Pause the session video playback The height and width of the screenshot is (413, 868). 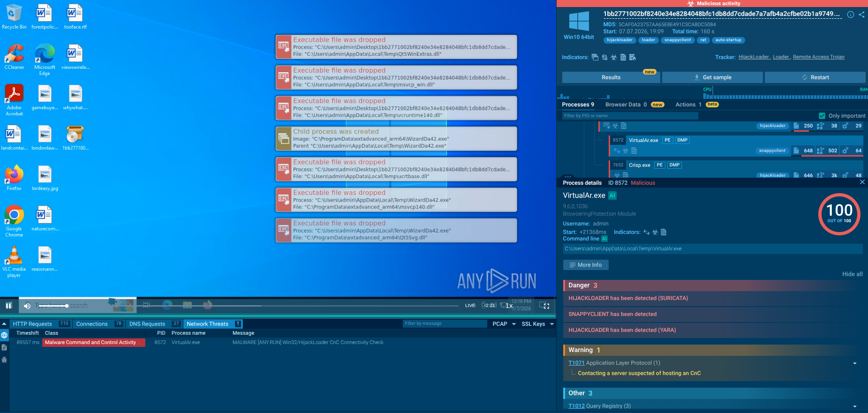click(x=8, y=306)
